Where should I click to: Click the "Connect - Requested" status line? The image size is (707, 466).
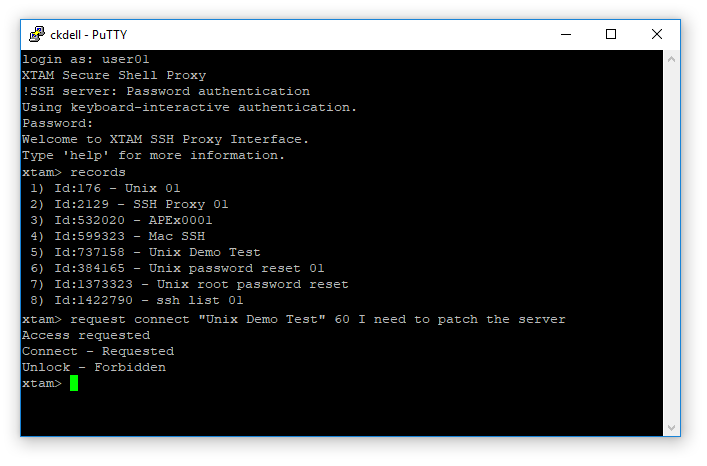[x=98, y=351]
